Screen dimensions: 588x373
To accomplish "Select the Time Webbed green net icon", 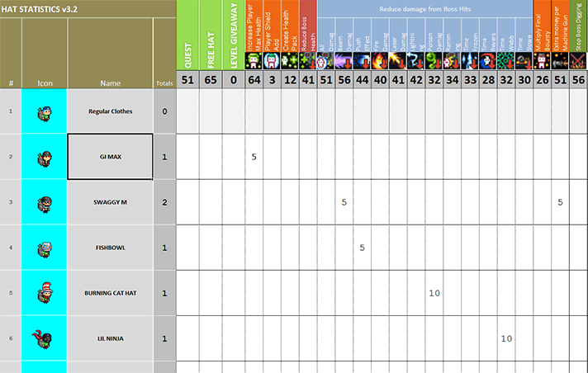I will [506, 61].
